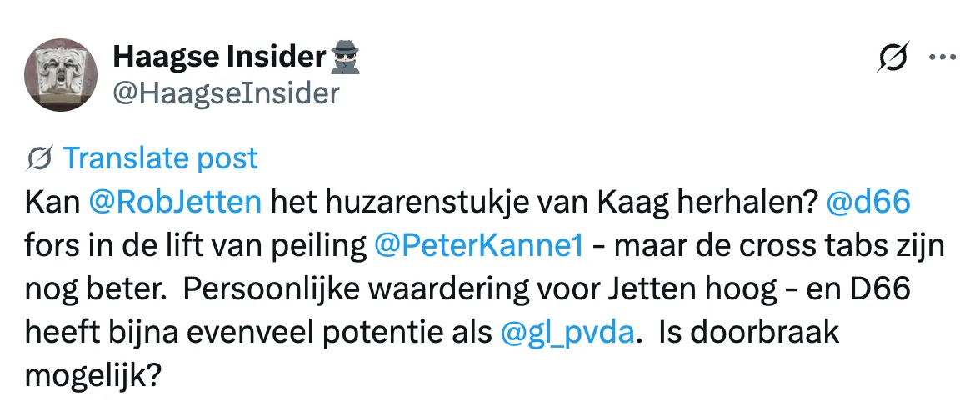Open the @PeterKanne1 mention
The height and width of the screenshot is (417, 980).
point(478,246)
